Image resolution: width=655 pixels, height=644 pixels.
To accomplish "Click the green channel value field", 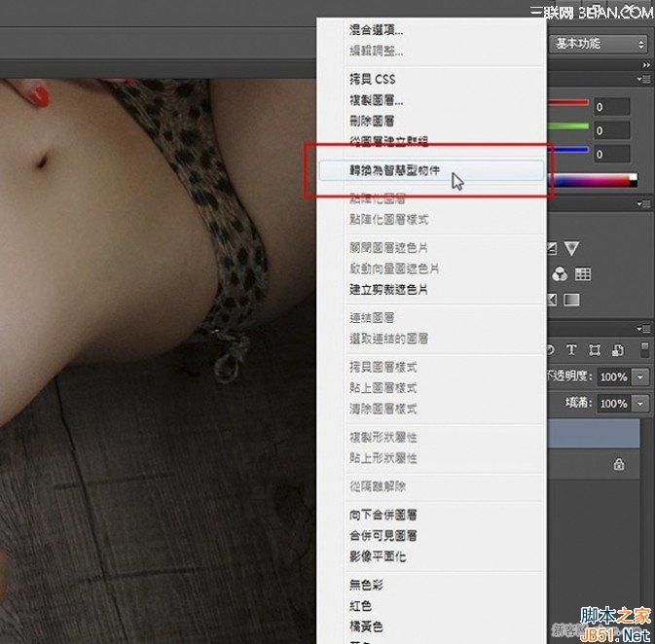I will [x=612, y=130].
